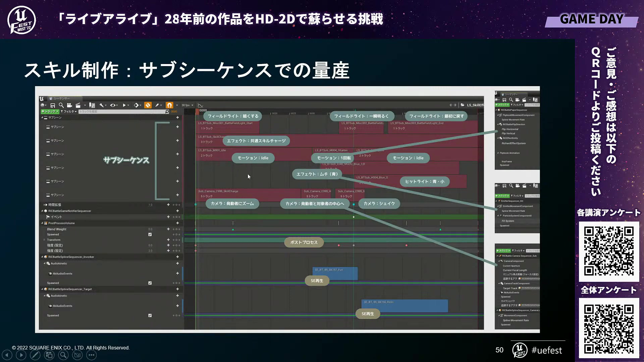Open the フィルタ filter dropdown
Image resolution: width=644 pixels, height=362 pixels.
69,112
